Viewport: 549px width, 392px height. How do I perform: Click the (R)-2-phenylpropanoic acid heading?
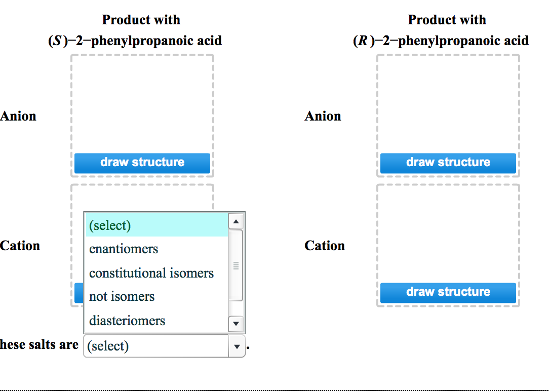(441, 41)
